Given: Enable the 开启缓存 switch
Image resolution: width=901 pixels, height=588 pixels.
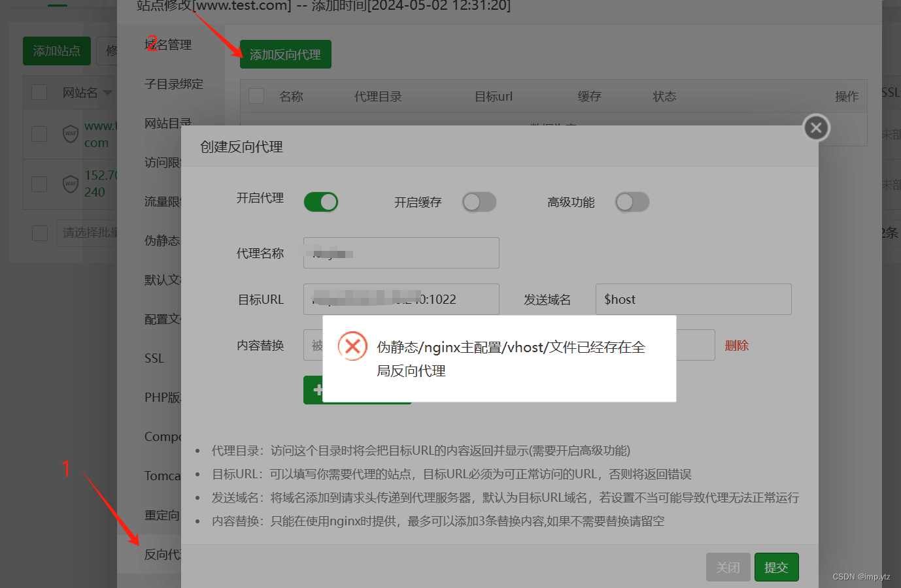Looking at the screenshot, I should (x=479, y=202).
